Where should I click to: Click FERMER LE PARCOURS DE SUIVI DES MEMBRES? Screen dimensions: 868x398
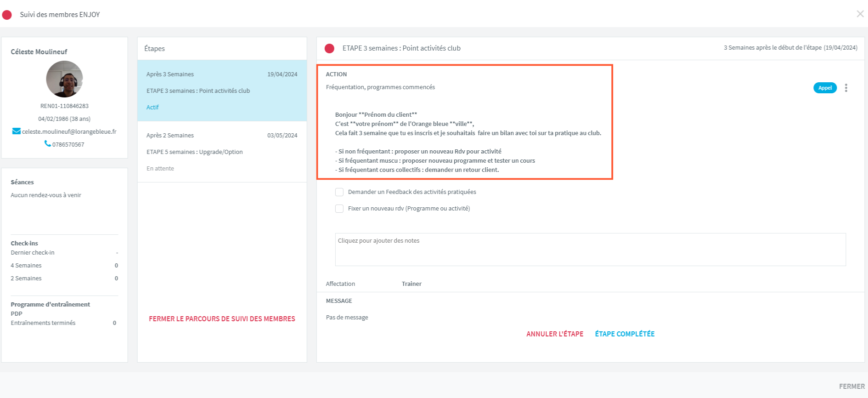pos(222,319)
